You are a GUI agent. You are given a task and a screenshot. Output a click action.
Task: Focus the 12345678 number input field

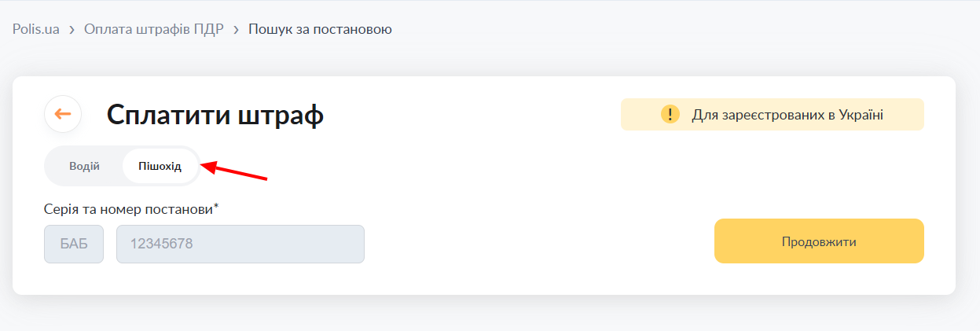[240, 244]
